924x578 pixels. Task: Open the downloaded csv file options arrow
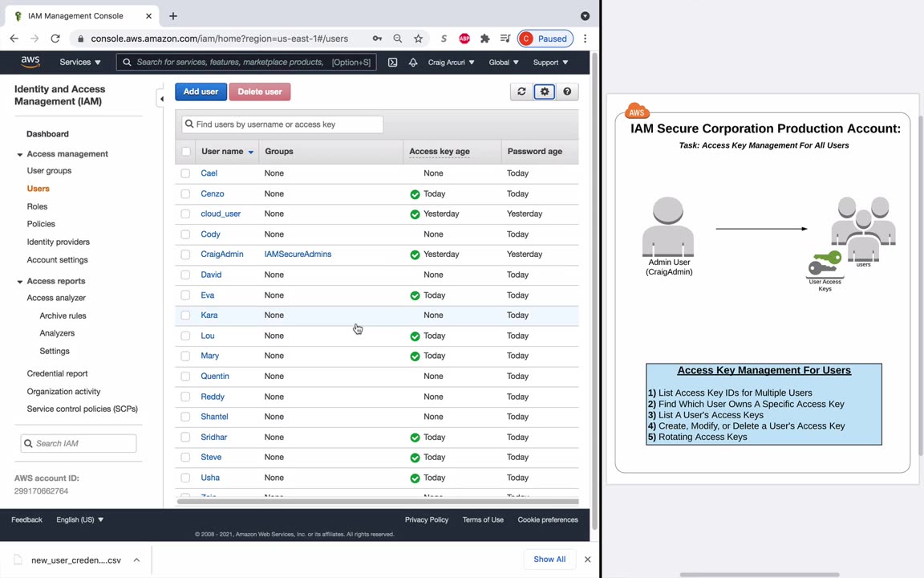click(136, 560)
